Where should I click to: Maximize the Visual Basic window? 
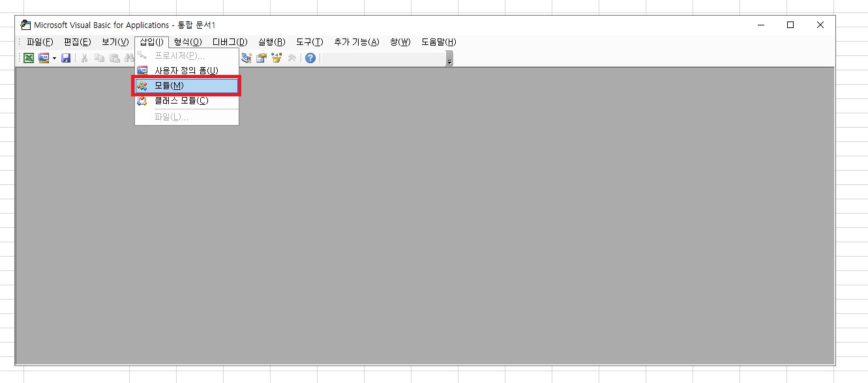click(x=790, y=25)
